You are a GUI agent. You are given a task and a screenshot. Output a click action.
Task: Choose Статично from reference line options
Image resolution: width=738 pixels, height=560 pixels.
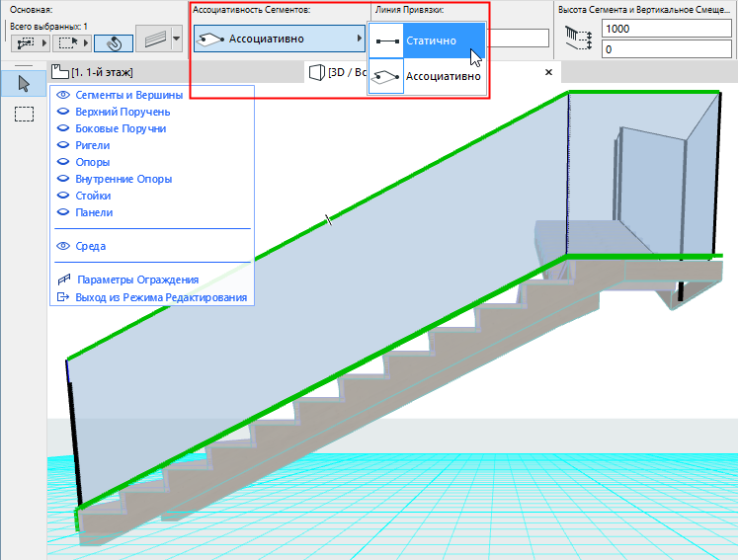pyautogui.click(x=427, y=40)
